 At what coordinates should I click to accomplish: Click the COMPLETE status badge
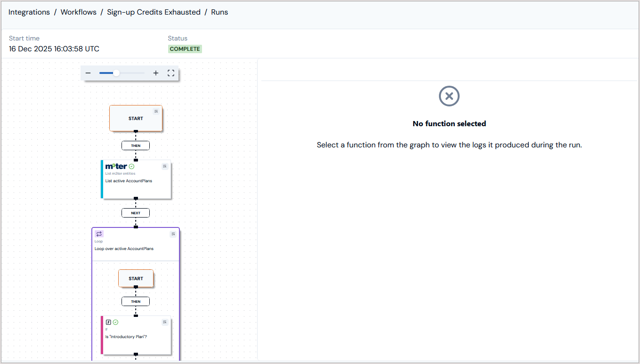click(185, 49)
